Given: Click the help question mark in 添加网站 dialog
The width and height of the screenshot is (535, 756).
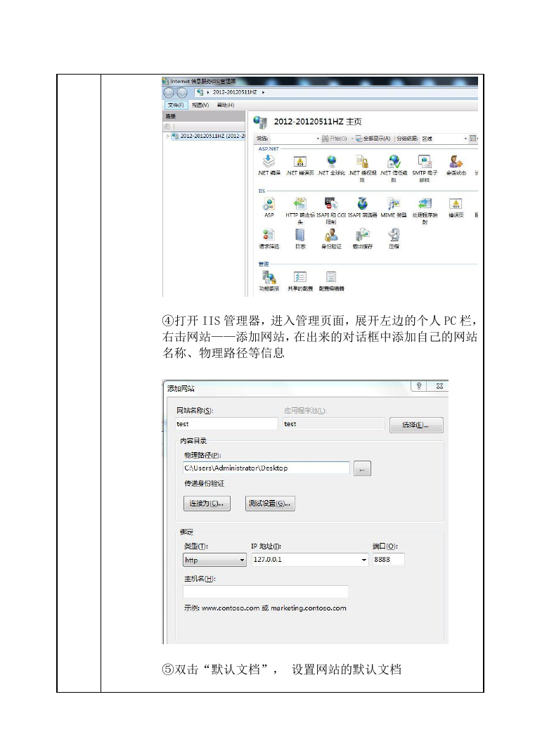Looking at the screenshot, I should 418,385.
